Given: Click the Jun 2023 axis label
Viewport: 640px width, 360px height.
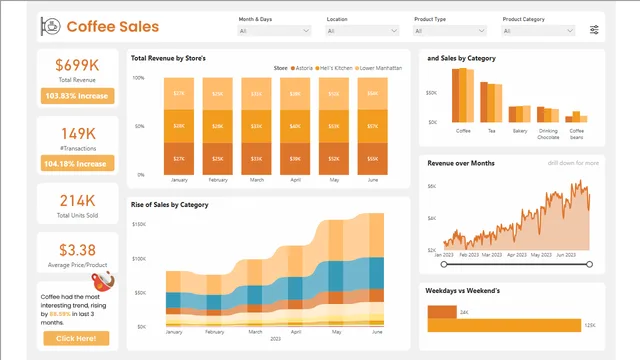Looking at the screenshot, I should [566, 255].
